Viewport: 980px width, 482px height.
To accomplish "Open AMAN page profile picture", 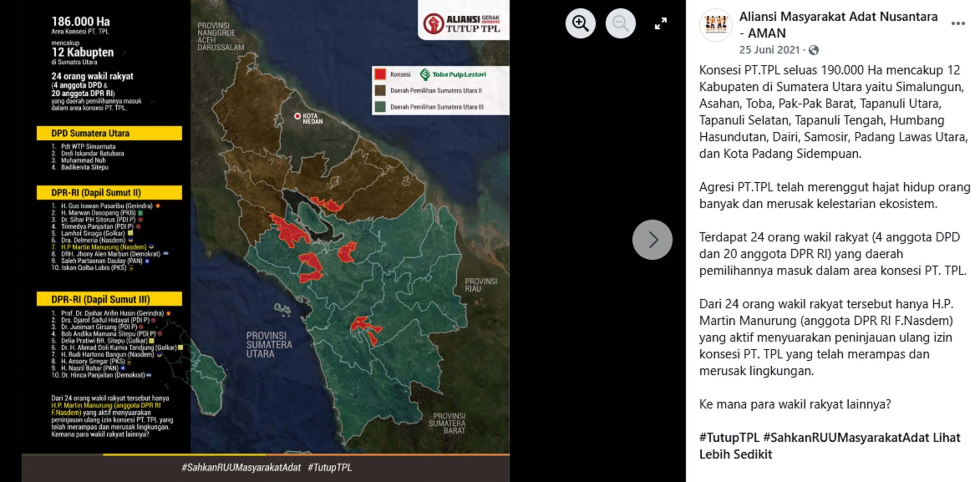I will (715, 25).
